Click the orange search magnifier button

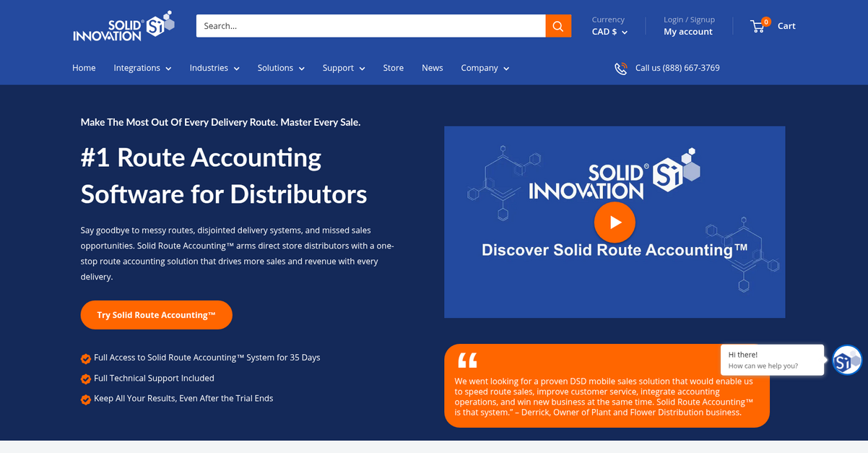click(x=558, y=26)
